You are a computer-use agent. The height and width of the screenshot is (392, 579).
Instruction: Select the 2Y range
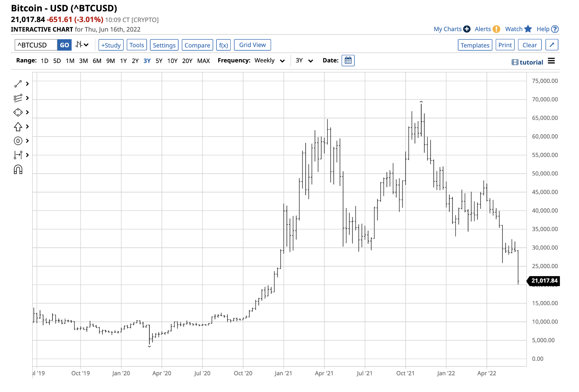click(x=135, y=61)
